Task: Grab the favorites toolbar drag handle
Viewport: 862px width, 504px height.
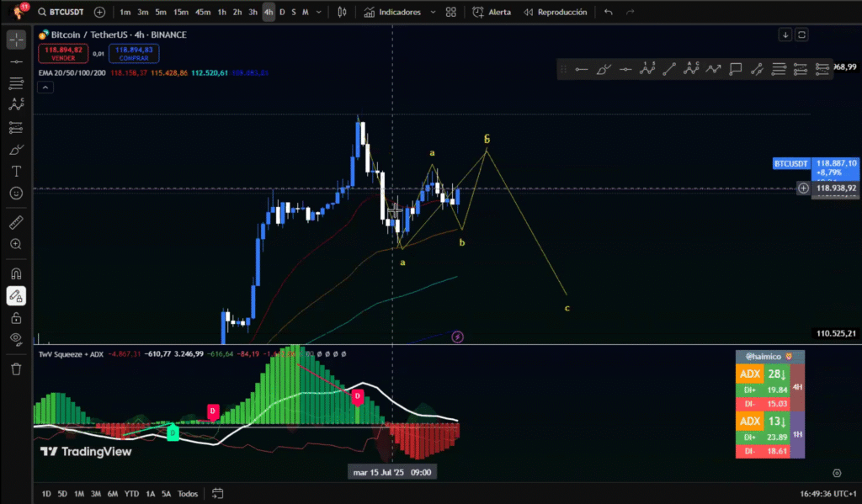Action: pyautogui.click(x=563, y=69)
